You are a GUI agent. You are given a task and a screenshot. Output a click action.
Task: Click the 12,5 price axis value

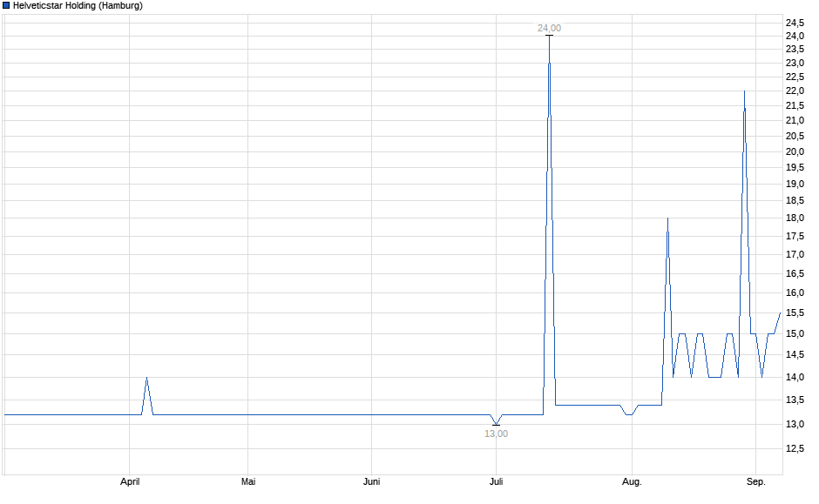pos(795,448)
